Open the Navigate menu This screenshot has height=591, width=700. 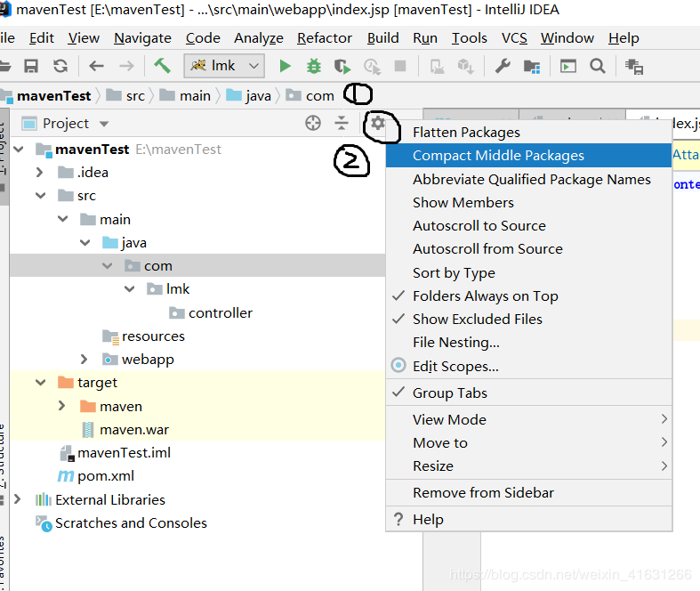point(142,38)
